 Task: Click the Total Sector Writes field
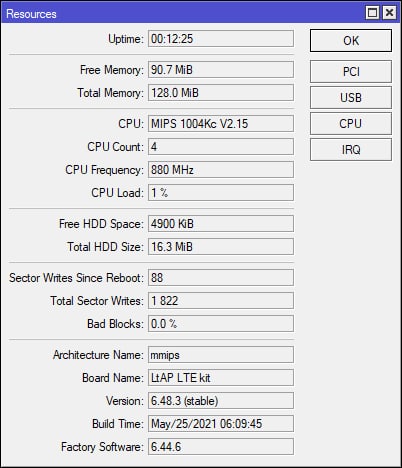click(x=221, y=301)
